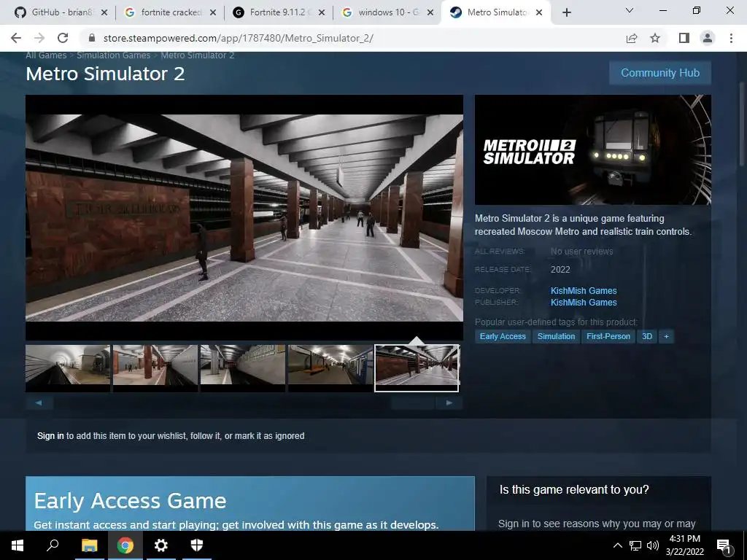Close the GitHub tab

[104, 13]
